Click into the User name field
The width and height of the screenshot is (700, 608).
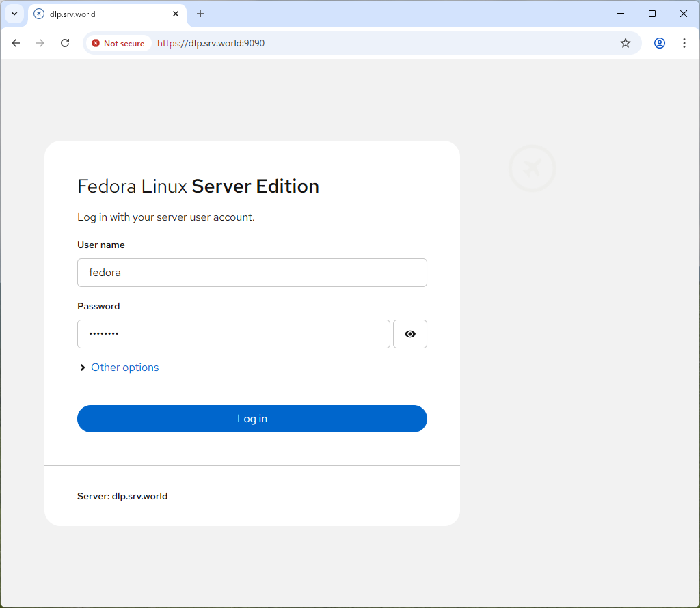[252, 273]
